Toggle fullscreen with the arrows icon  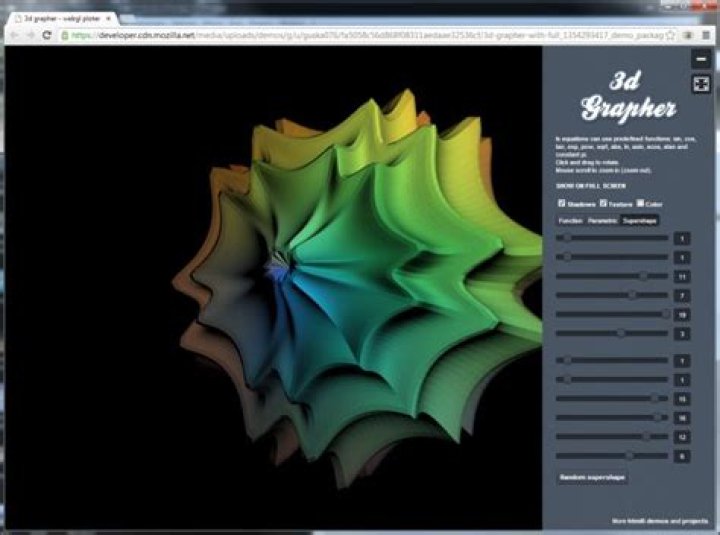[701, 84]
